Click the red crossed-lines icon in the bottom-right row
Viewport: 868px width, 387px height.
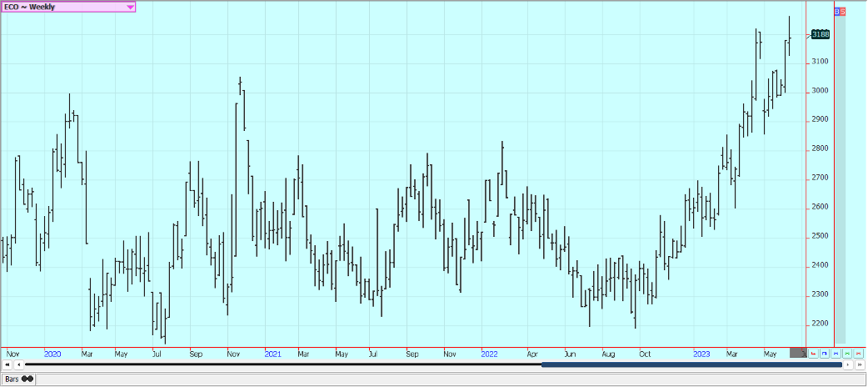coord(858,353)
